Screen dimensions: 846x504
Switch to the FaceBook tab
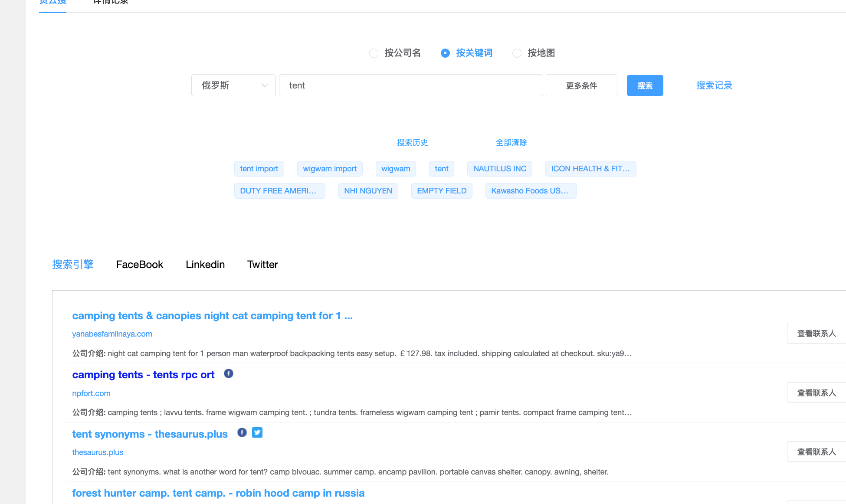[140, 265]
